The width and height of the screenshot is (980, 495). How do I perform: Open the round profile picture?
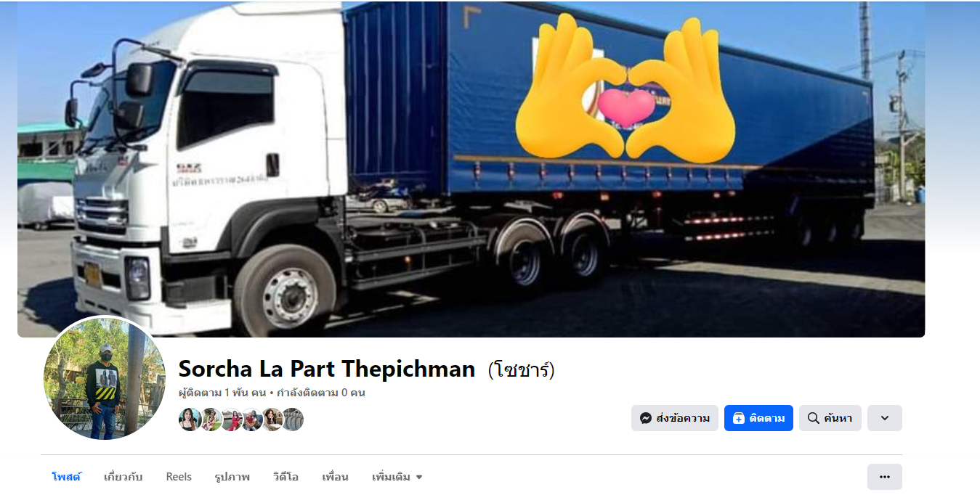pos(105,378)
